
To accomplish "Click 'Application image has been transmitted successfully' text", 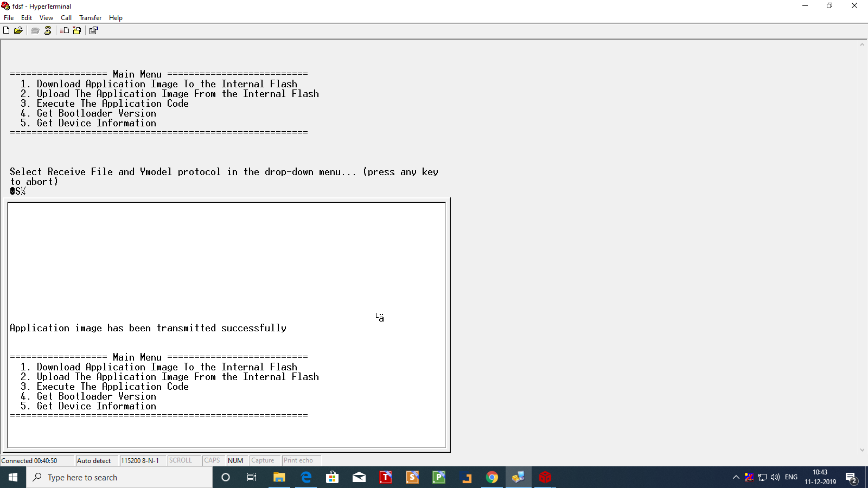I will click(x=148, y=328).
